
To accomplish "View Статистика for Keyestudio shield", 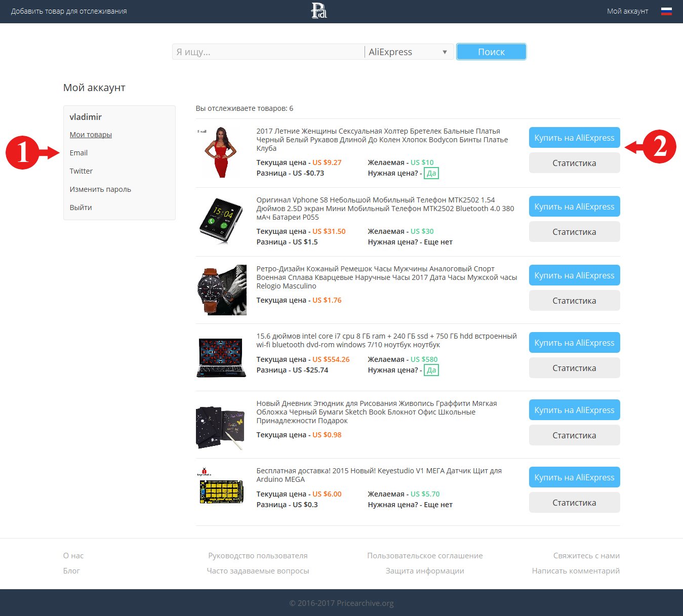I will 574,503.
